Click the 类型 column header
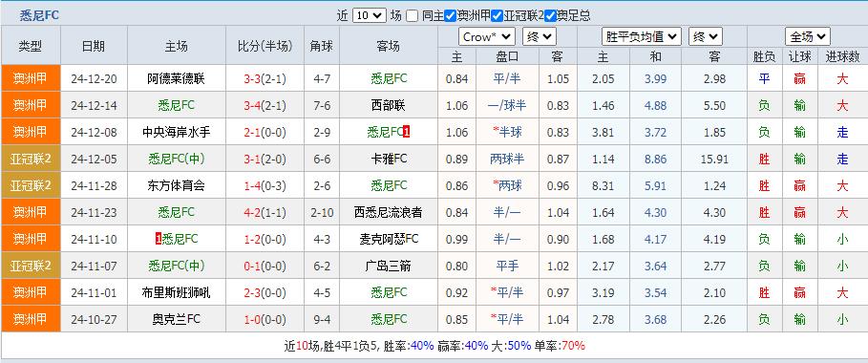This screenshot has width=868, height=363. [31, 46]
